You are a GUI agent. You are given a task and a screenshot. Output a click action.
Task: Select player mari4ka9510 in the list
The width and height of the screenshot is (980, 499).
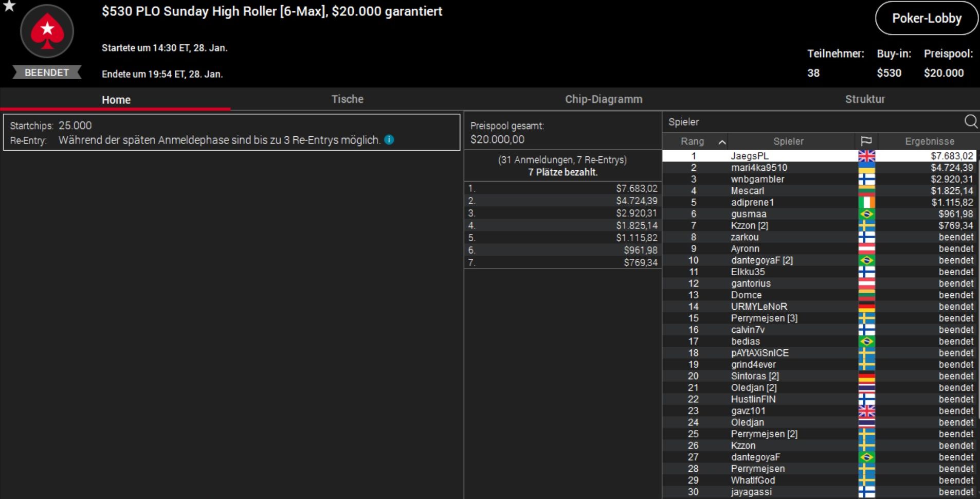(x=758, y=168)
